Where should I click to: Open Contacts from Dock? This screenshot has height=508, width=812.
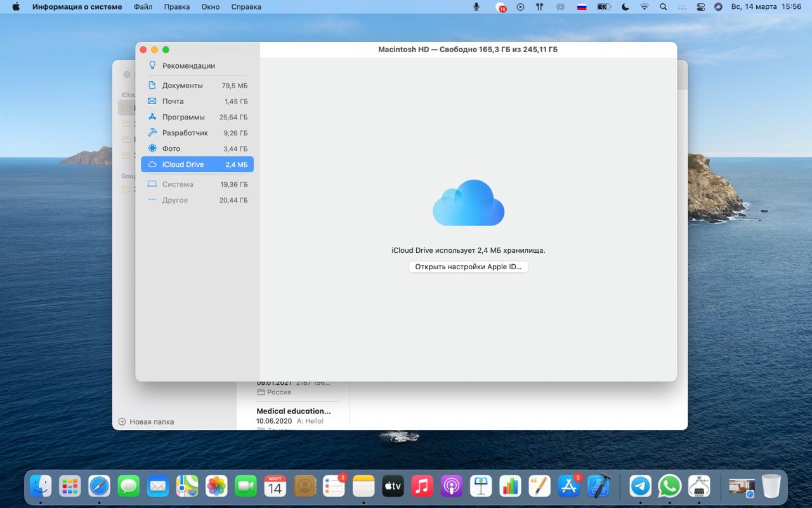click(x=305, y=486)
